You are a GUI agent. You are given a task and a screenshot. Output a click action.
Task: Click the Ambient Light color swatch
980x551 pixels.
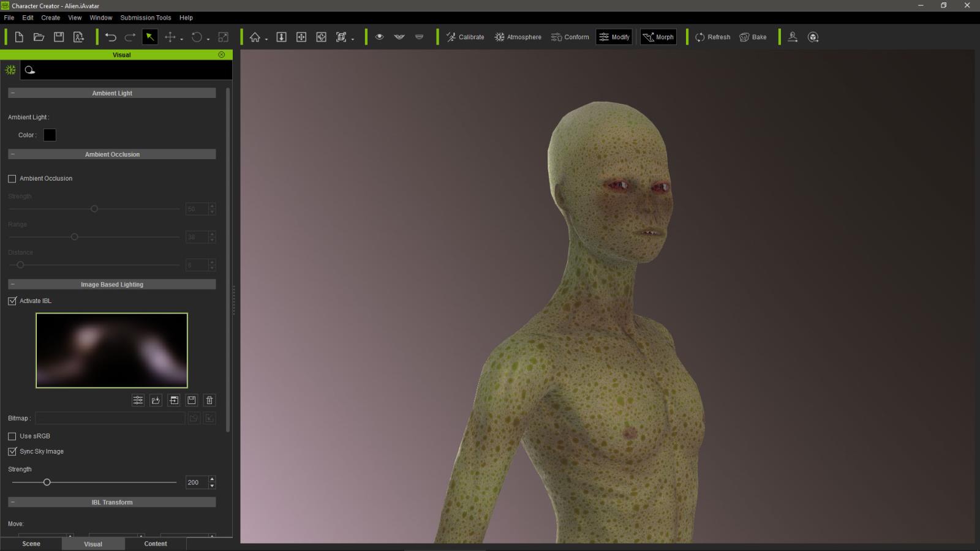click(50, 135)
